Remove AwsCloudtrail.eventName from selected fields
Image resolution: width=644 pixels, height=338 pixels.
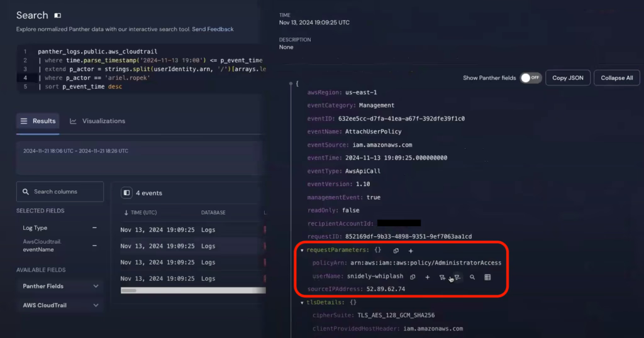pyautogui.click(x=94, y=245)
